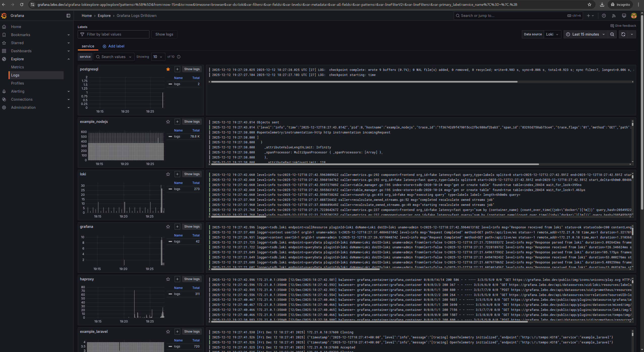Open the new item plus icon in top bar
Image resolution: width=644 pixels, height=352 pixels.
click(589, 15)
